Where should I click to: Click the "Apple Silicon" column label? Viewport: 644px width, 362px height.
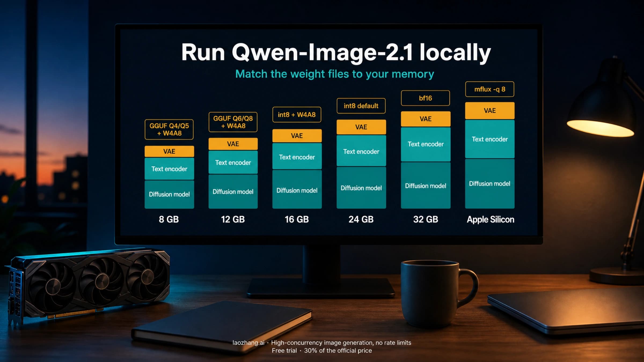tap(491, 220)
